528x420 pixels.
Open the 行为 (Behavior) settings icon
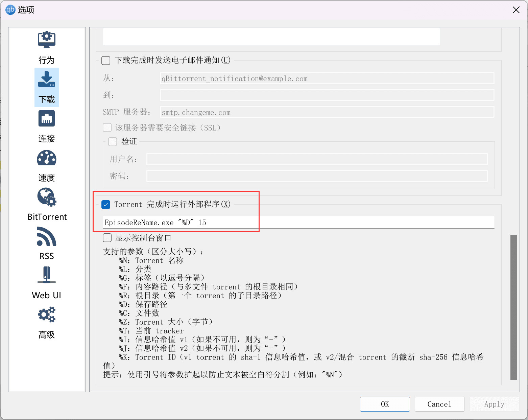click(x=47, y=40)
